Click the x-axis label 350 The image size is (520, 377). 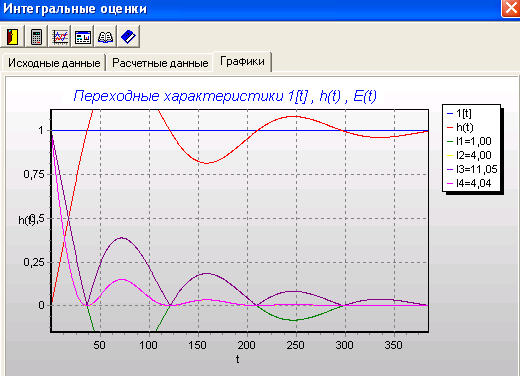[x=393, y=345]
